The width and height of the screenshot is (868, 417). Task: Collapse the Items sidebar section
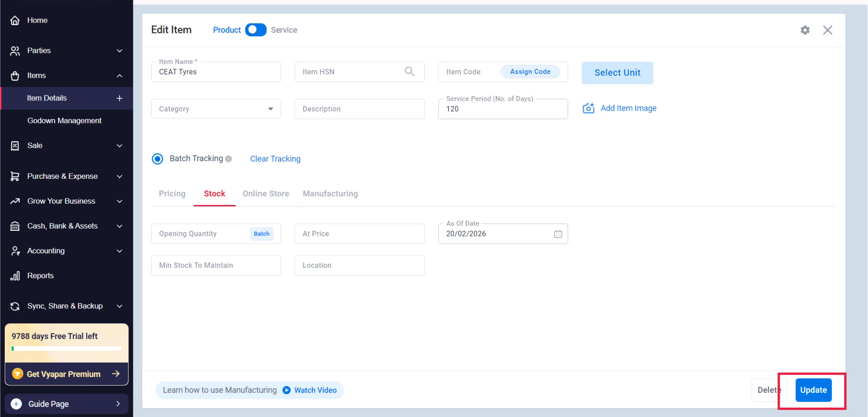tap(119, 76)
